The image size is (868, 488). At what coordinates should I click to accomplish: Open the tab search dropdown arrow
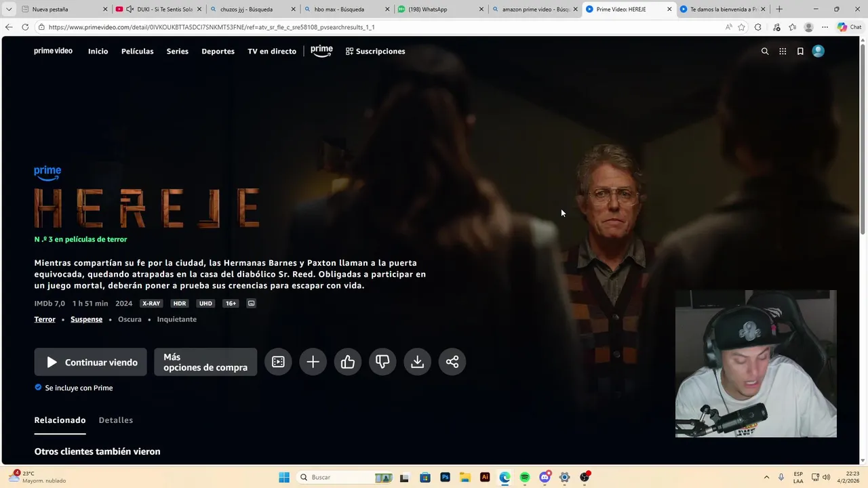9,9
